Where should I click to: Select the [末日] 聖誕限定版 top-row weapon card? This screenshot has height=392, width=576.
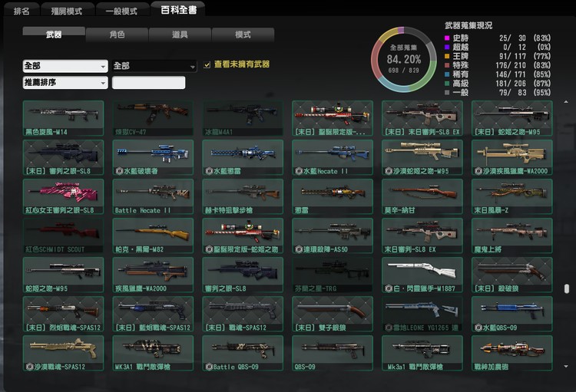[x=333, y=118]
